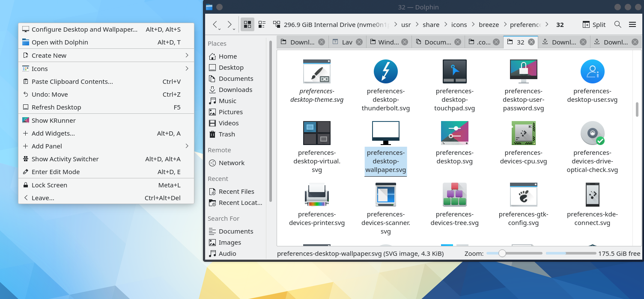
Task: Open preferences-desktop-theme.svg thumbnail
Action: click(x=317, y=71)
